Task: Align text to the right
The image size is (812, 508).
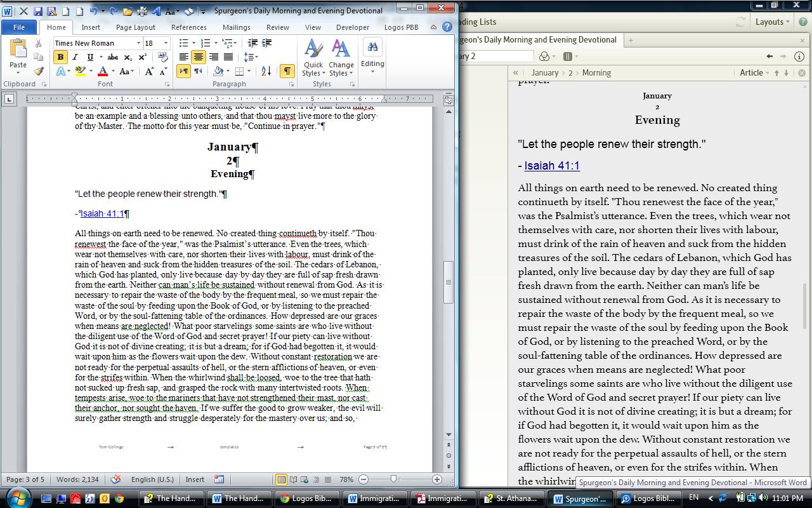Action: (x=213, y=57)
